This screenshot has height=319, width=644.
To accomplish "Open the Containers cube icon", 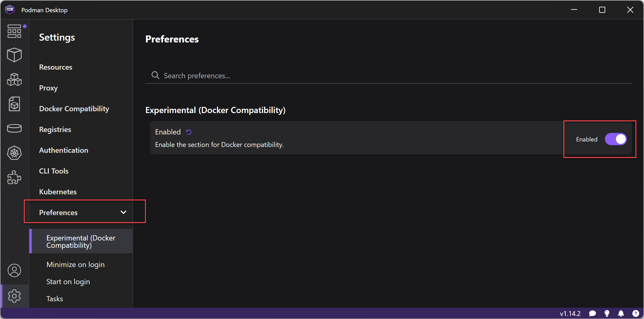I will (14, 55).
